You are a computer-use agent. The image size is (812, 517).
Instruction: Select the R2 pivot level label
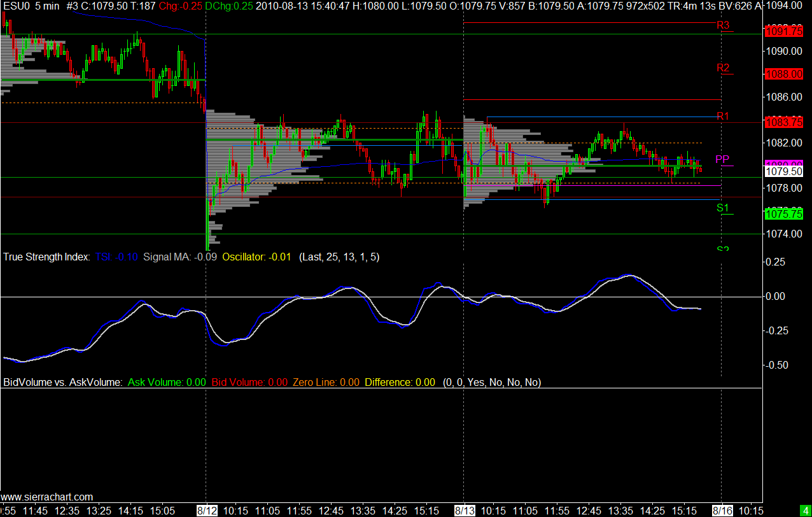[x=723, y=67]
